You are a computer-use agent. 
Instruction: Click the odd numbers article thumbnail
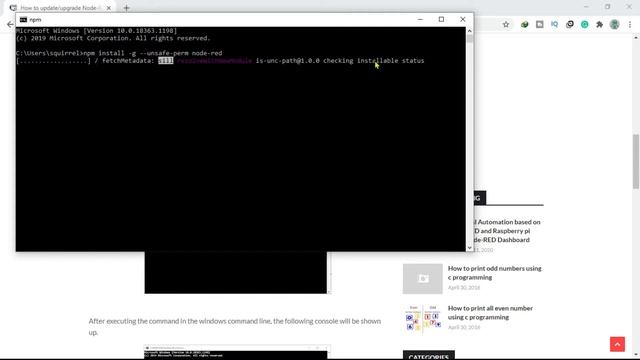(422, 279)
